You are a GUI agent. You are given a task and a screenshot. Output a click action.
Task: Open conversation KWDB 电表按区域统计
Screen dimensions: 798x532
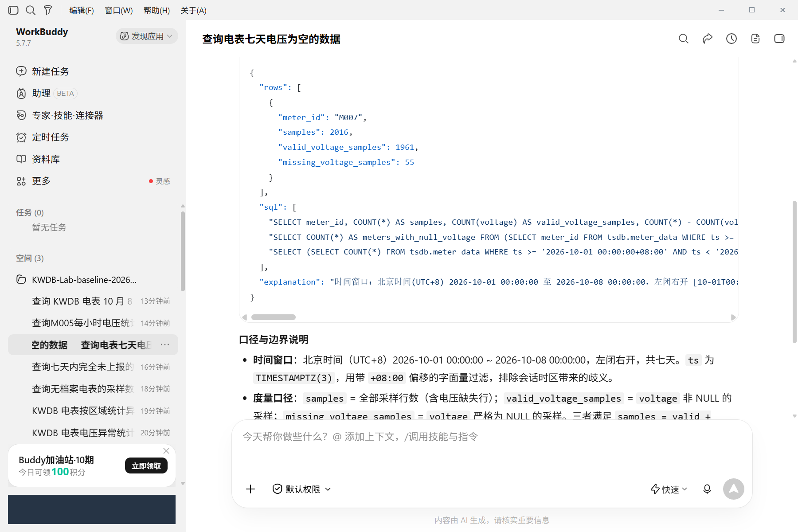93,411
